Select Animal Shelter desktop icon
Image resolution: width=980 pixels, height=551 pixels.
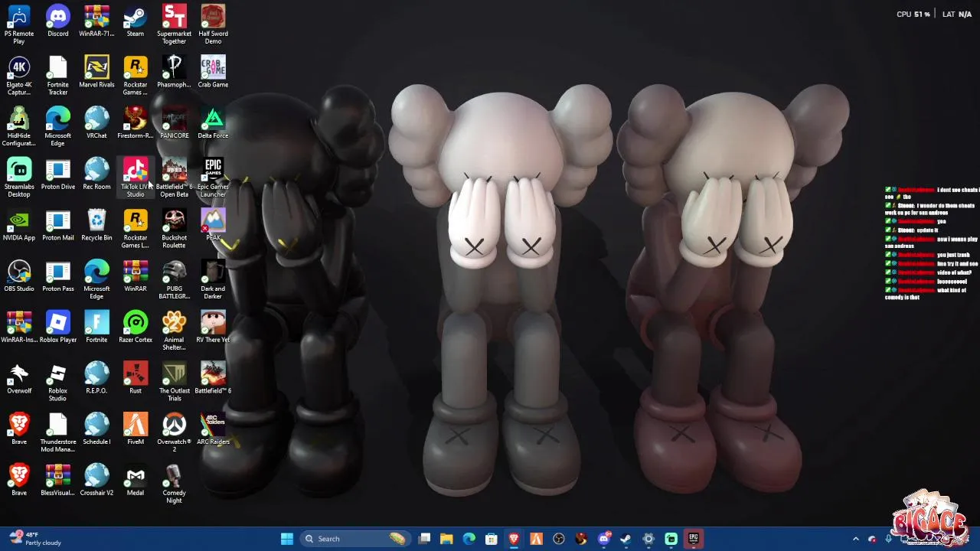point(174,331)
